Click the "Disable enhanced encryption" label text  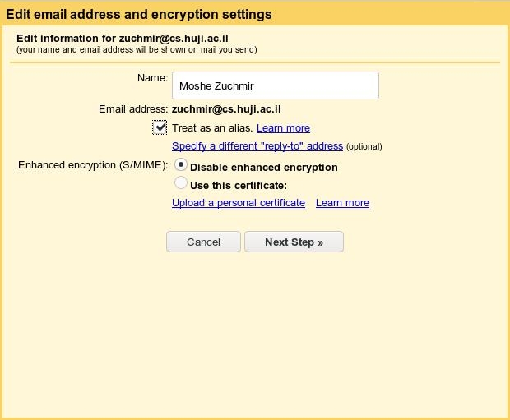(263, 168)
